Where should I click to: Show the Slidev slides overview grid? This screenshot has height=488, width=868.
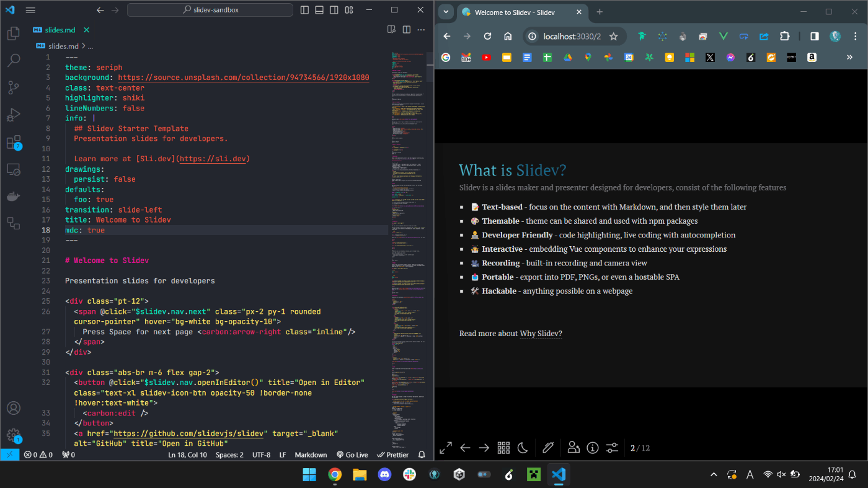(503, 448)
